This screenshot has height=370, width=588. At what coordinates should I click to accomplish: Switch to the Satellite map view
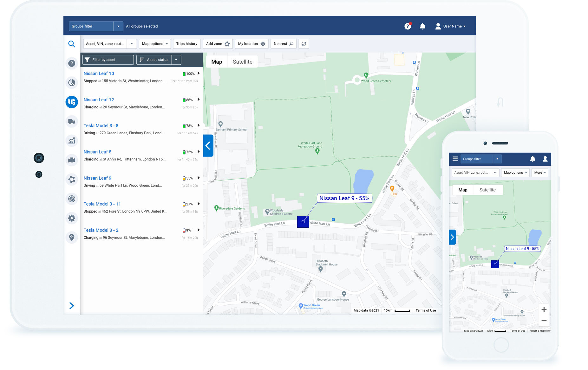pos(243,61)
